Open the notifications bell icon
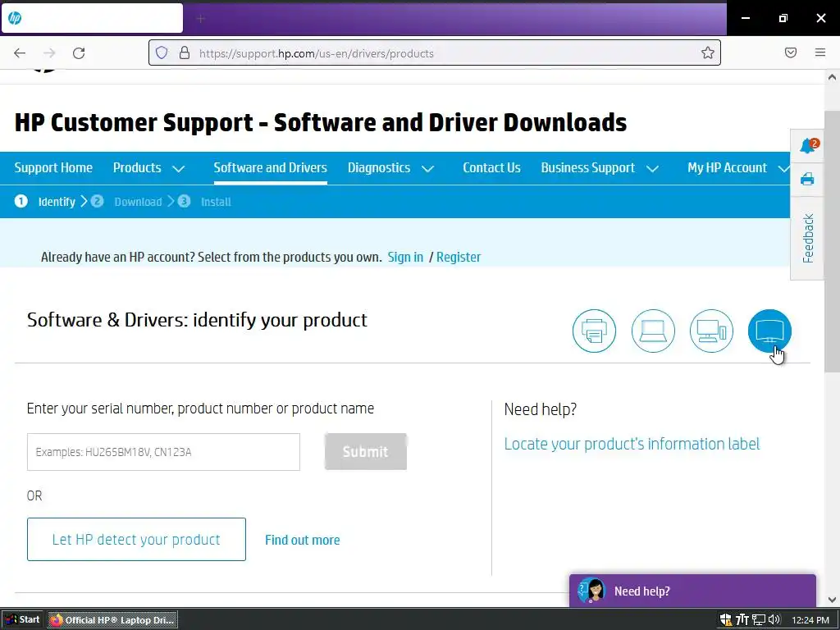This screenshot has width=840, height=630. click(807, 146)
